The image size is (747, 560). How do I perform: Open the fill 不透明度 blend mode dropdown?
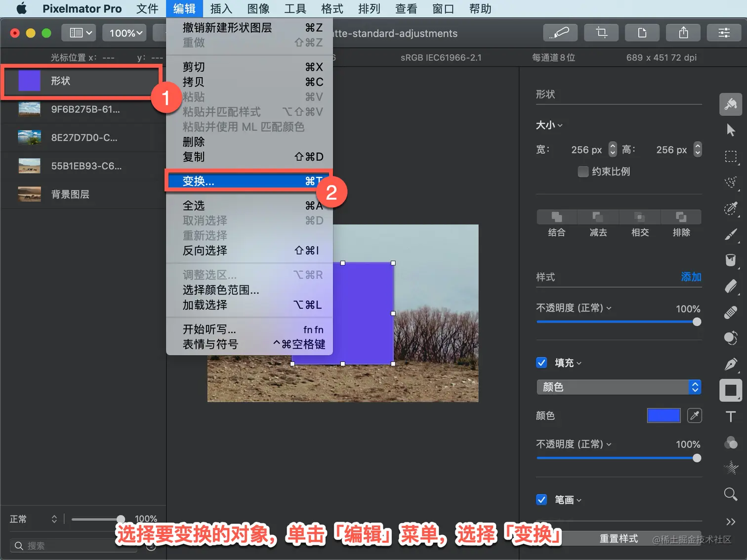pyautogui.click(x=574, y=444)
